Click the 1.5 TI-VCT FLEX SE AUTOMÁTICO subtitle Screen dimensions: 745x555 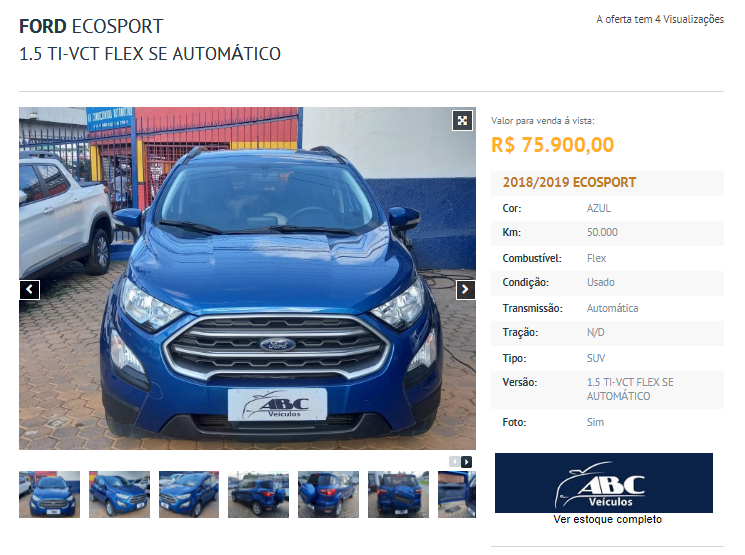coord(150,54)
